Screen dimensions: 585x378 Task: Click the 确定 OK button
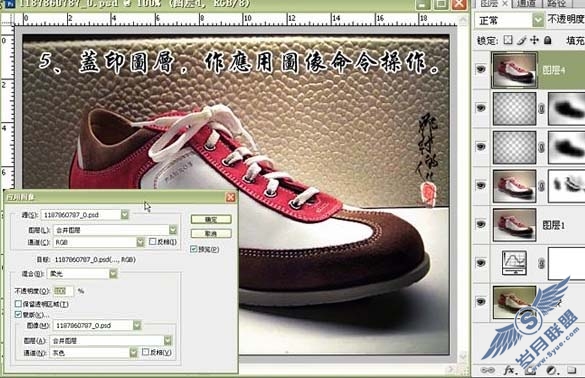(211, 219)
